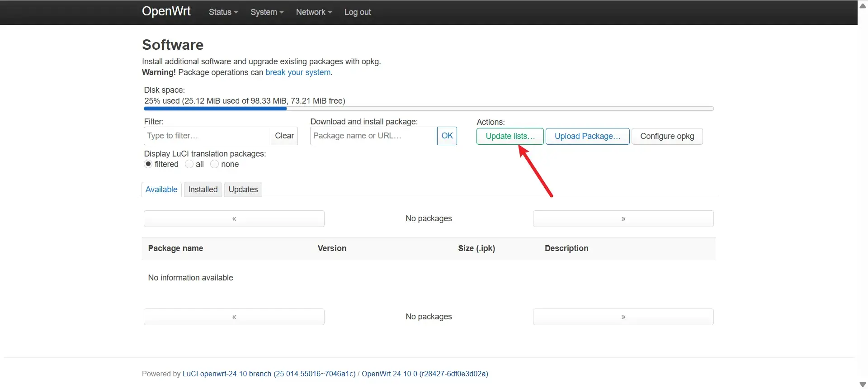Click the top previous page « button

234,218
